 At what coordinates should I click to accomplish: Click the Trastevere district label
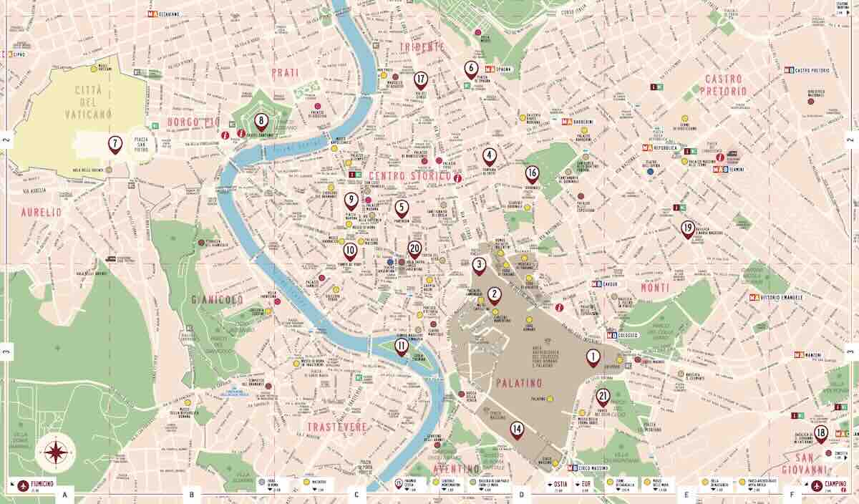pos(337,427)
